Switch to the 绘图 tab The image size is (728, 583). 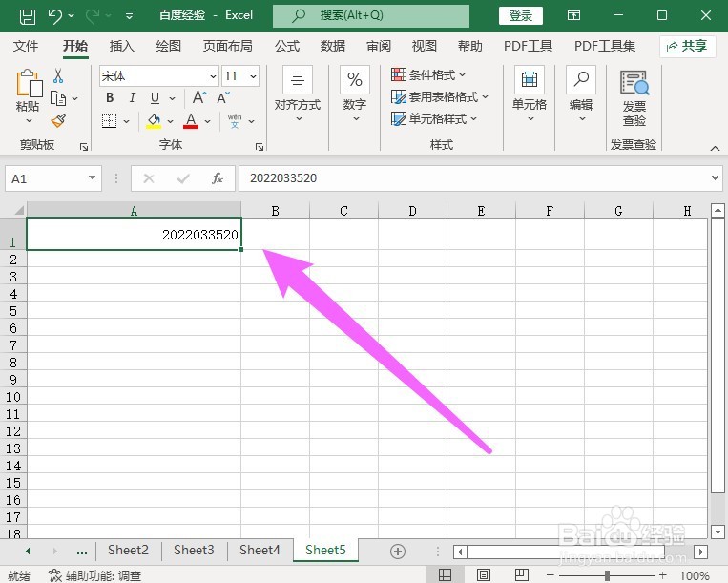(168, 46)
